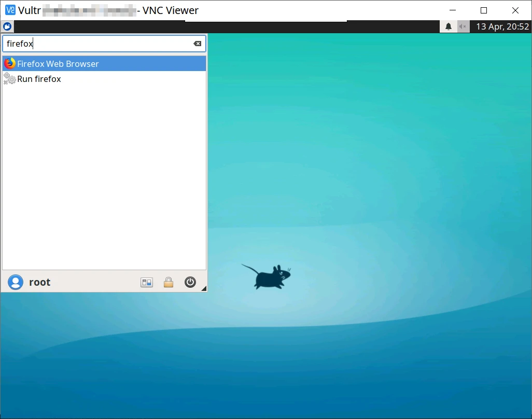Click the menu resize grip corner
The width and height of the screenshot is (532, 419).
click(204, 288)
